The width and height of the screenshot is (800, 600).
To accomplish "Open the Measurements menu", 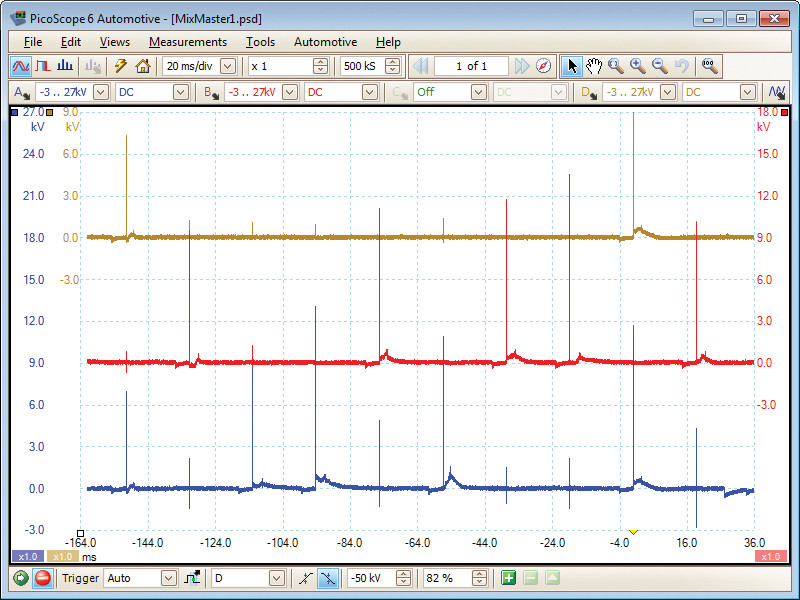I will [188, 42].
